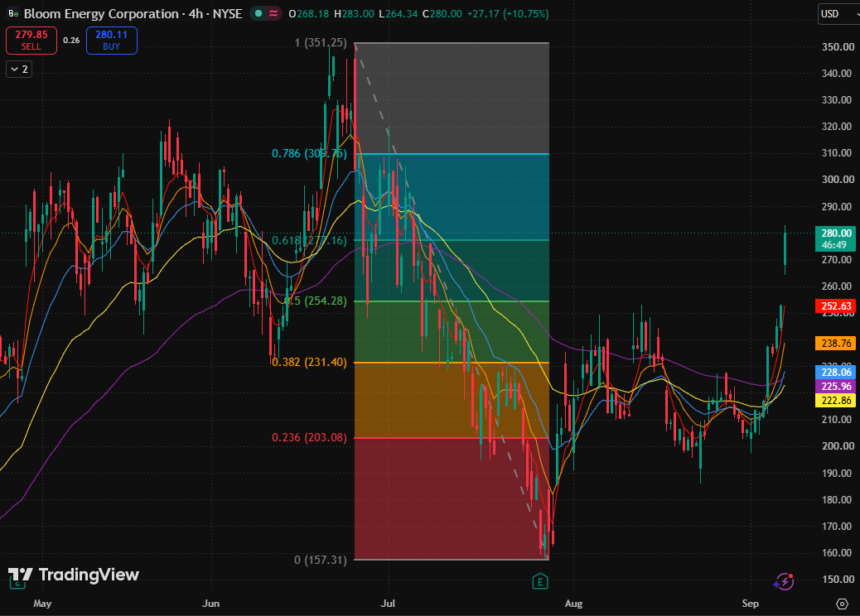Click the purple 225.96 indicator price tag
The height and width of the screenshot is (616, 860).
click(835, 387)
